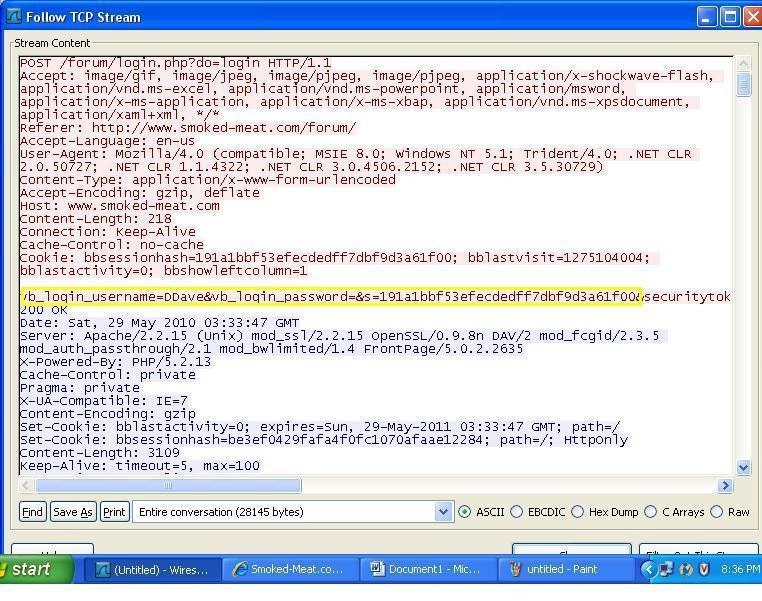Viewport: 762px width, 601px height.
Task: Switch to C Arrays format
Action: pyautogui.click(x=652, y=512)
